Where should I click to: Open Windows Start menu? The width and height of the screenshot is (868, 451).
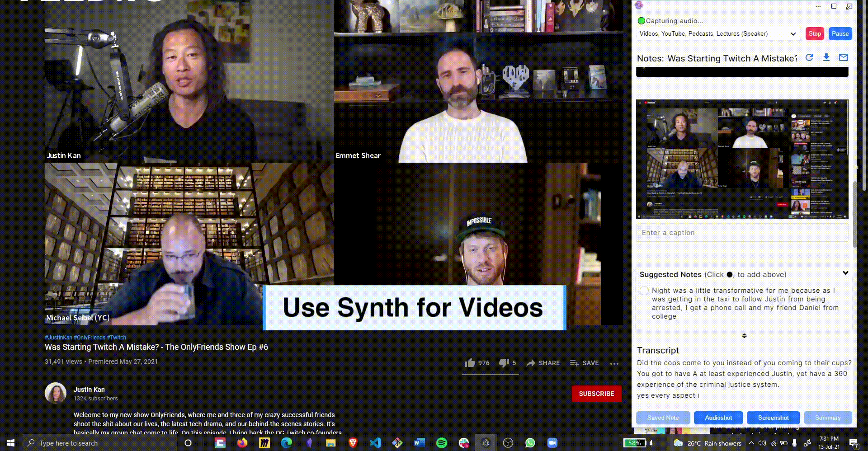point(11,443)
